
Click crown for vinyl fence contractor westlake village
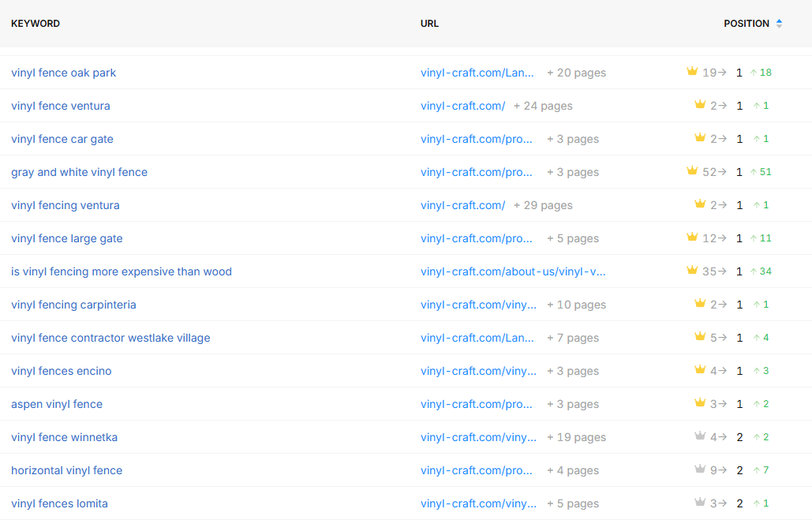[x=700, y=337]
